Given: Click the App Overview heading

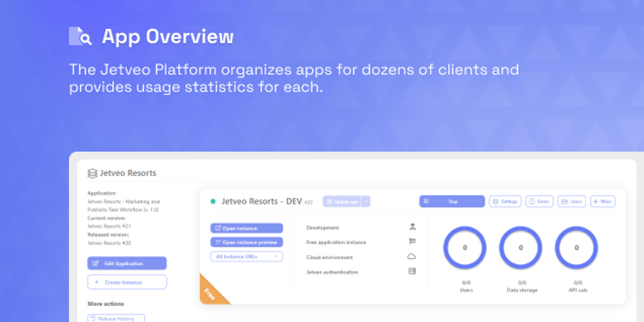Looking at the screenshot, I should pos(167,36).
